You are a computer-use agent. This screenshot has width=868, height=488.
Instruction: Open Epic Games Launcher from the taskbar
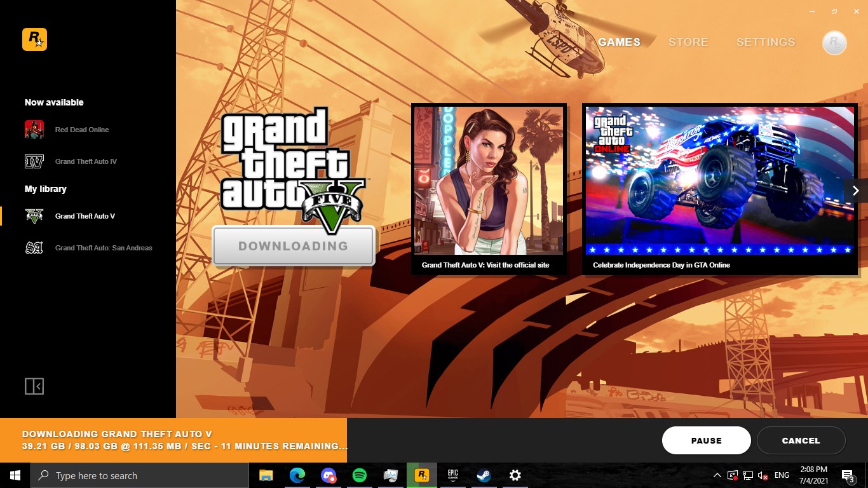point(453,475)
